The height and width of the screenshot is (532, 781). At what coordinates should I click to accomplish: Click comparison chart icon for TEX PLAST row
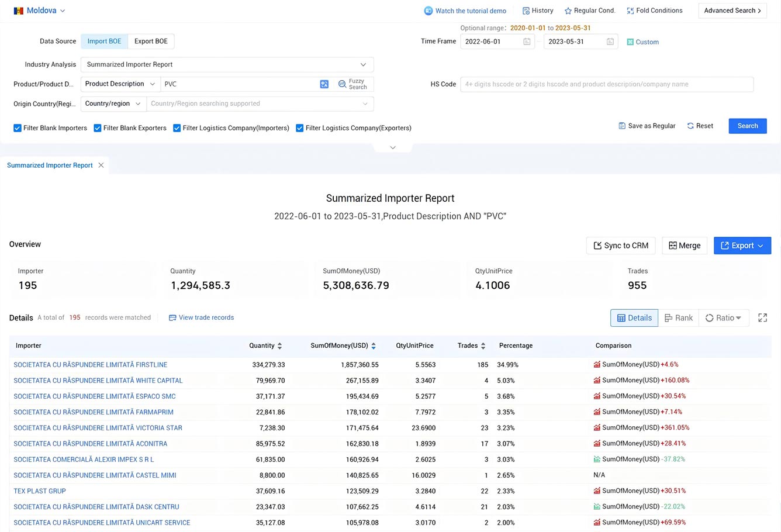597,490
